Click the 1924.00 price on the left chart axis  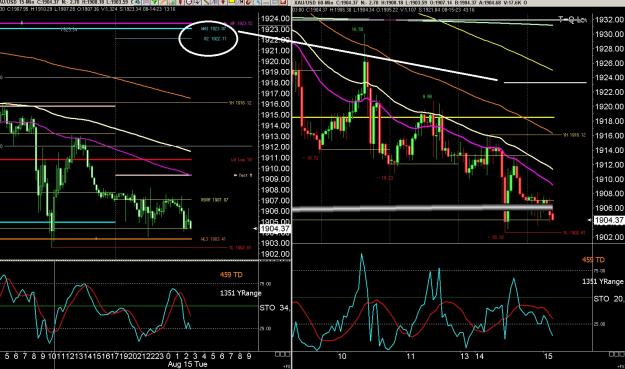click(275, 19)
